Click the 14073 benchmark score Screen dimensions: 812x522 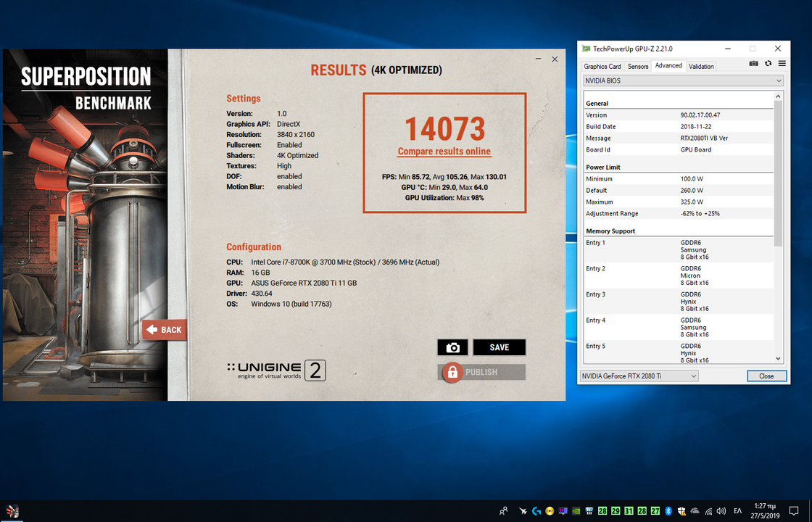click(445, 129)
